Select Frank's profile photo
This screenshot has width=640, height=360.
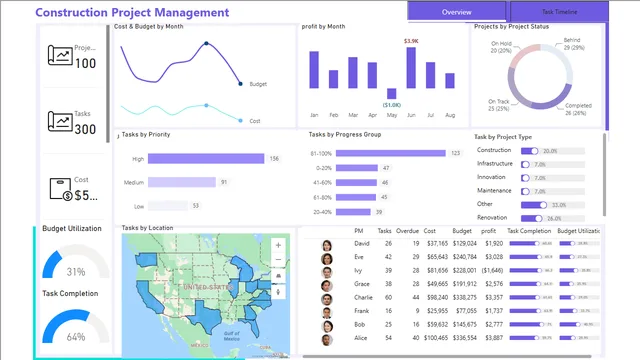pos(327,313)
